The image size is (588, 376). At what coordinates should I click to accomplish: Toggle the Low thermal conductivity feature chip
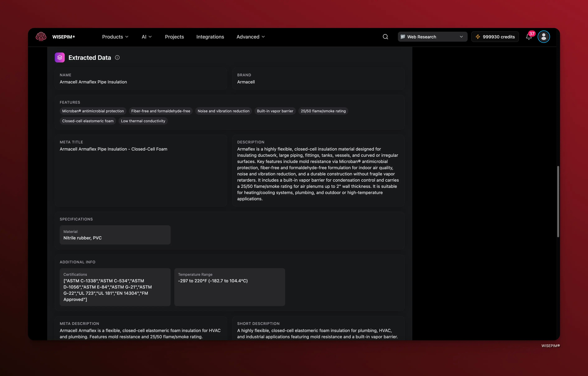[143, 121]
